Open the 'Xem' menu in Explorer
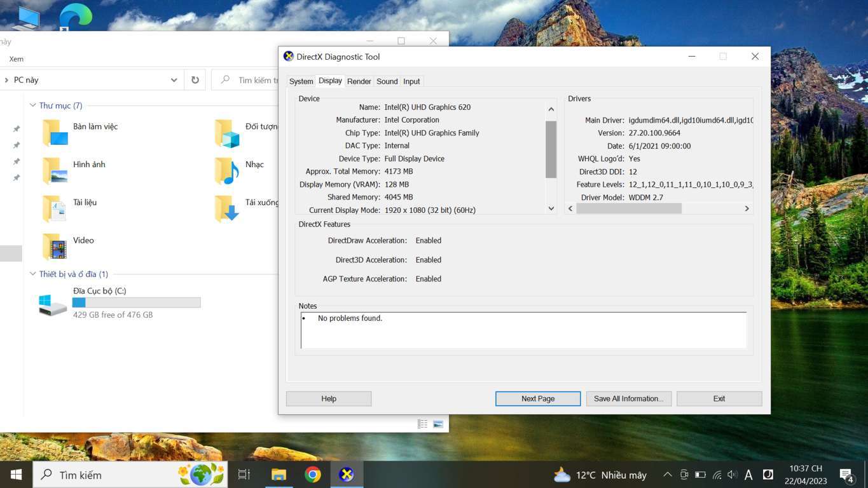868x488 pixels. 16,59
